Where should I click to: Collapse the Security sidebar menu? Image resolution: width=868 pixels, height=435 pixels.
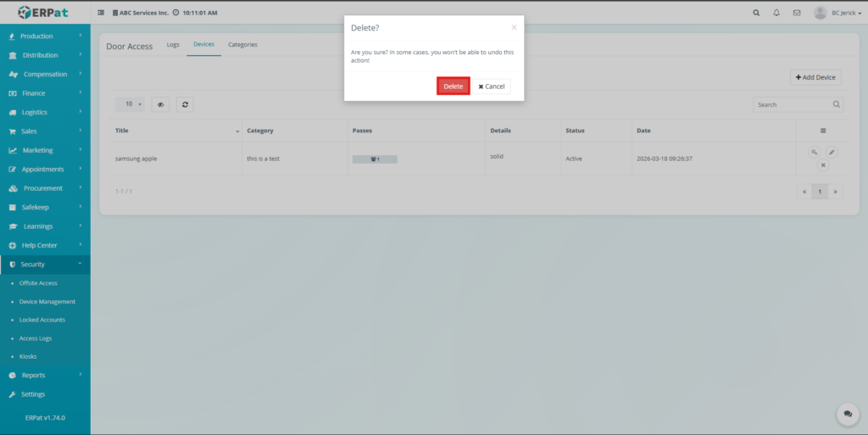pos(46,265)
